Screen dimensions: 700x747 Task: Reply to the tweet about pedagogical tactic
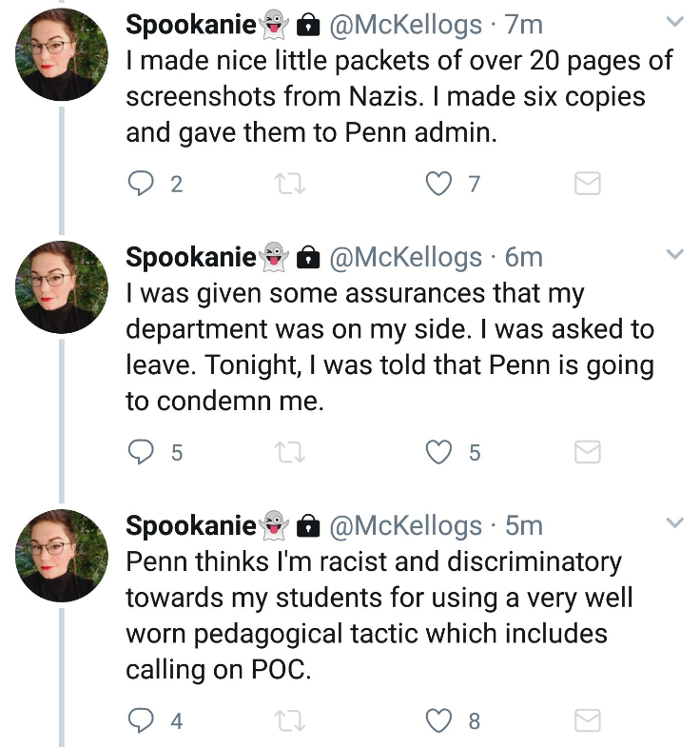tap(141, 719)
